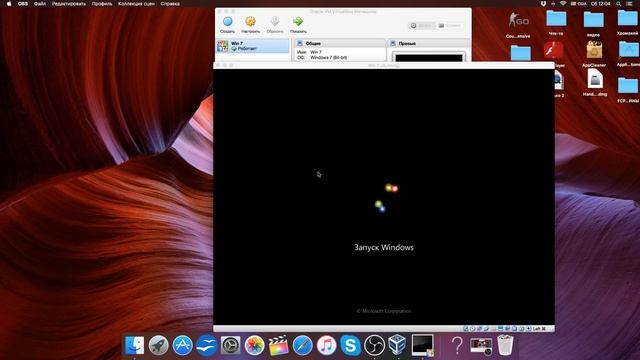Click the running VM screen icon in Dock
This screenshot has height=360, width=640.
422,345
